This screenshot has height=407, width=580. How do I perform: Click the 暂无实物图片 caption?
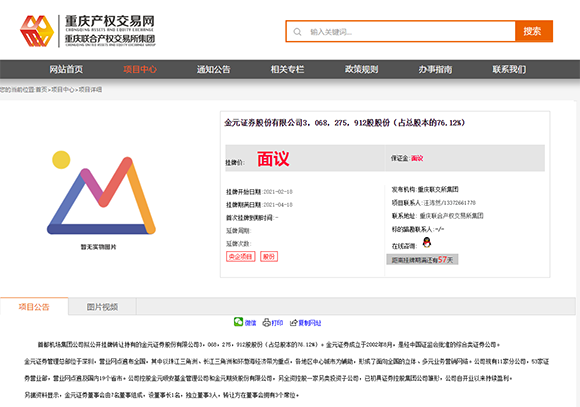[98, 247]
